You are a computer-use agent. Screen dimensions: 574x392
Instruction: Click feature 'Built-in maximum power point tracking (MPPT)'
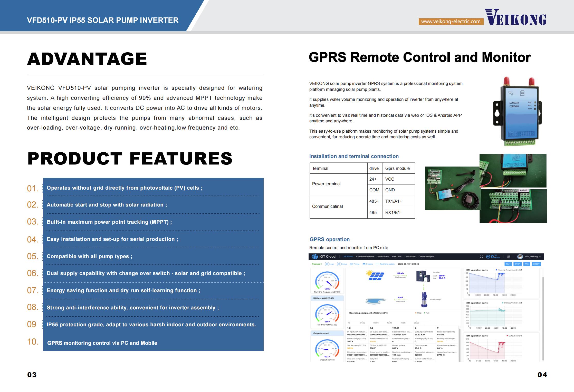[109, 222]
